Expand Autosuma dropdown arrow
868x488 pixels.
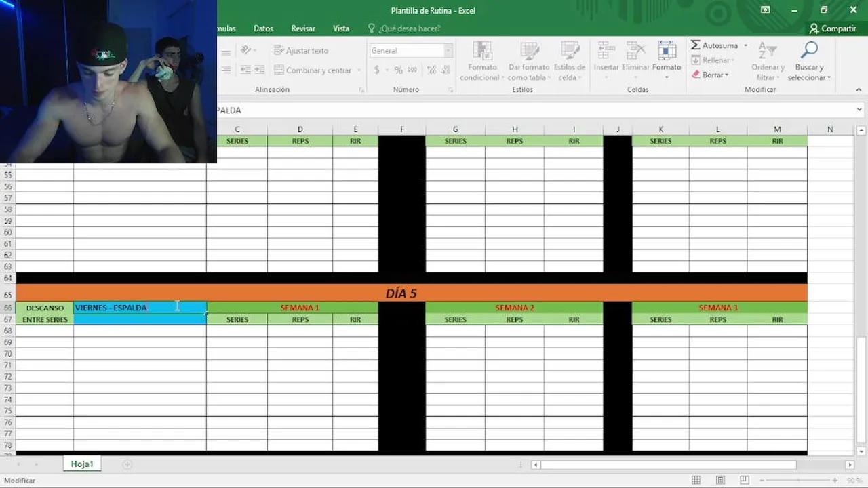click(745, 45)
